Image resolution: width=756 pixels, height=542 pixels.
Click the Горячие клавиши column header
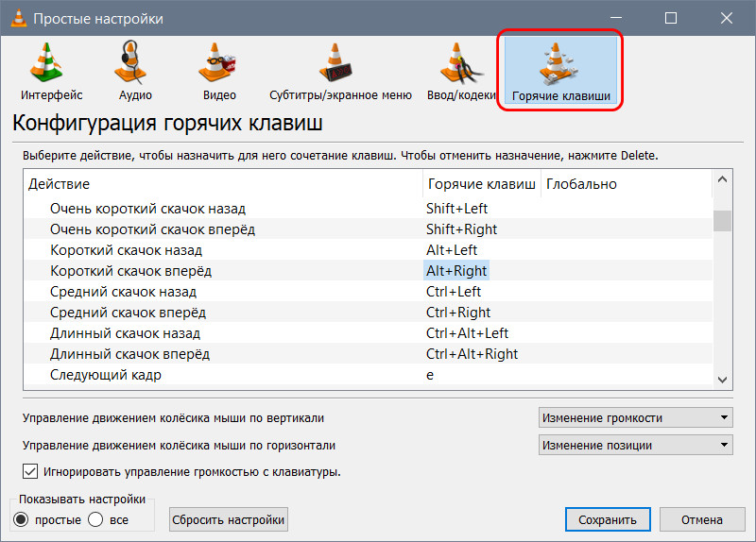click(x=482, y=184)
